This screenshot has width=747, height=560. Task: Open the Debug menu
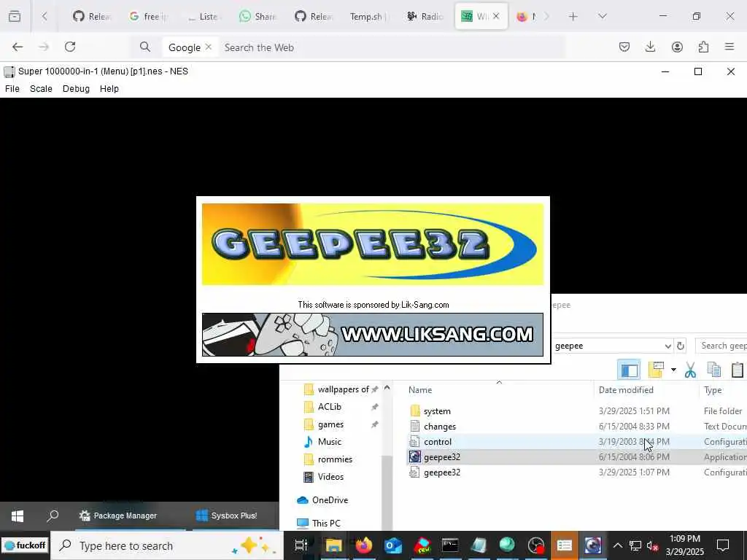pyautogui.click(x=76, y=88)
